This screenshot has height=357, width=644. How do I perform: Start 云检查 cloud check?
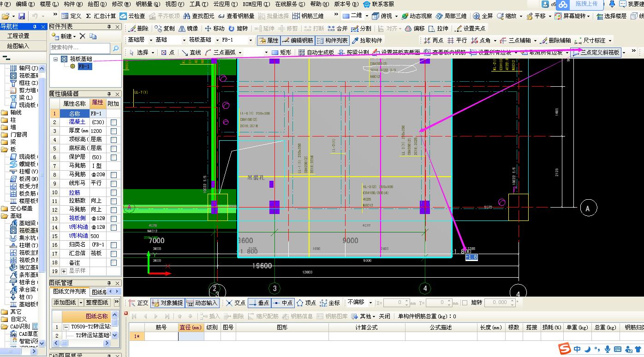point(132,16)
